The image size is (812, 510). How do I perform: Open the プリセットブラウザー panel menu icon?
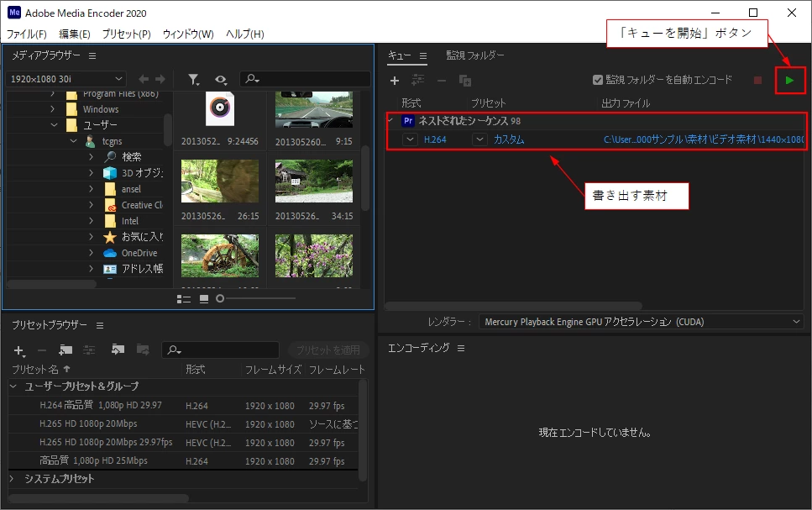point(100,325)
